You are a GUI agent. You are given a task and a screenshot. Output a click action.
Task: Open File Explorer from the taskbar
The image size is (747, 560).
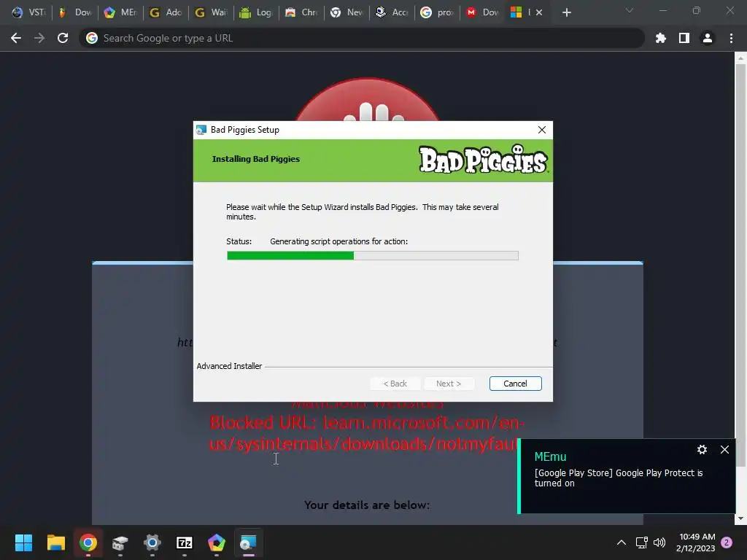(x=55, y=542)
